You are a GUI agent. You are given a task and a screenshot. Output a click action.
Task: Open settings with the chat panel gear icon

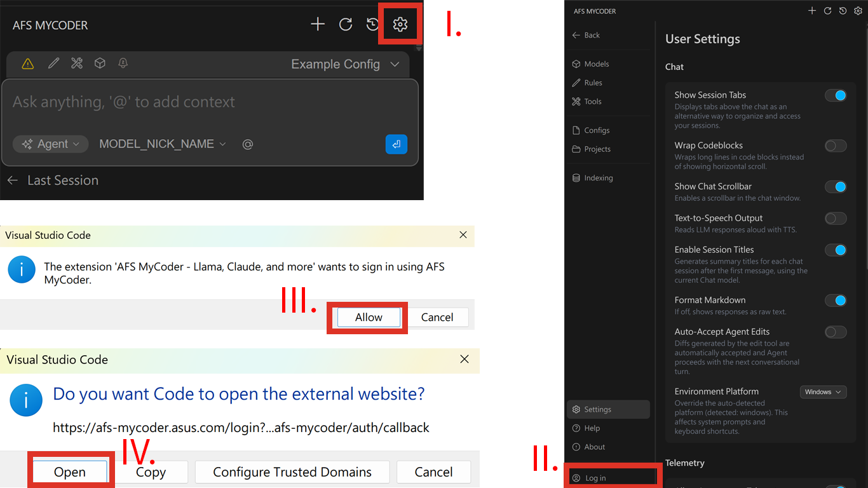400,25
